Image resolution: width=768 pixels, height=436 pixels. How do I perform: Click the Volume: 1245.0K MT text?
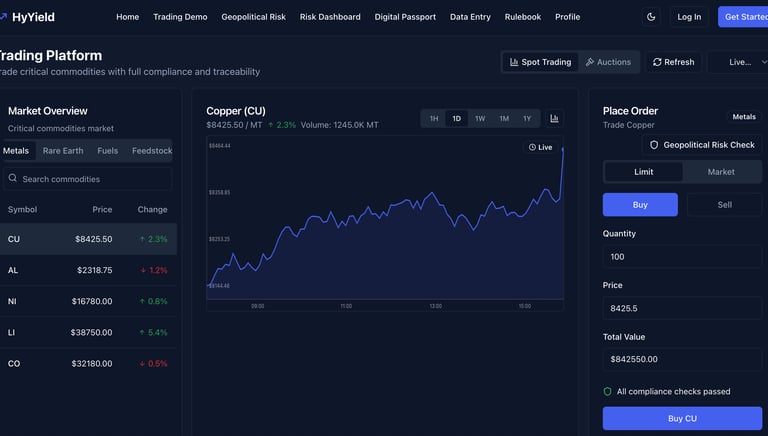tap(339, 125)
